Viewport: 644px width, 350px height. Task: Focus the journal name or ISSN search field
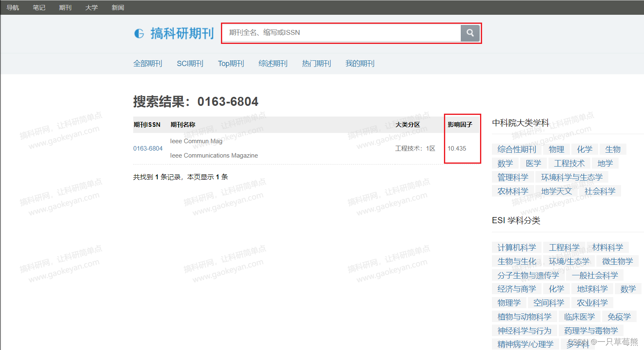click(x=342, y=33)
